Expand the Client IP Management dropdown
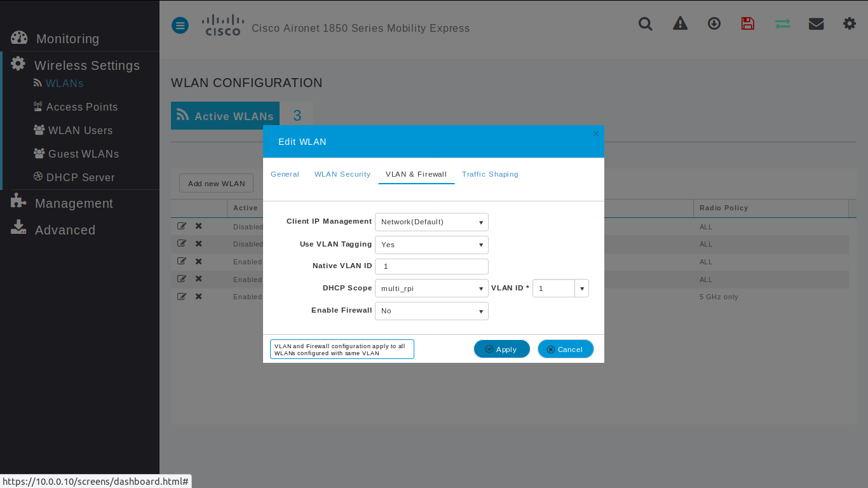Image resolution: width=868 pixels, height=488 pixels. [x=431, y=222]
